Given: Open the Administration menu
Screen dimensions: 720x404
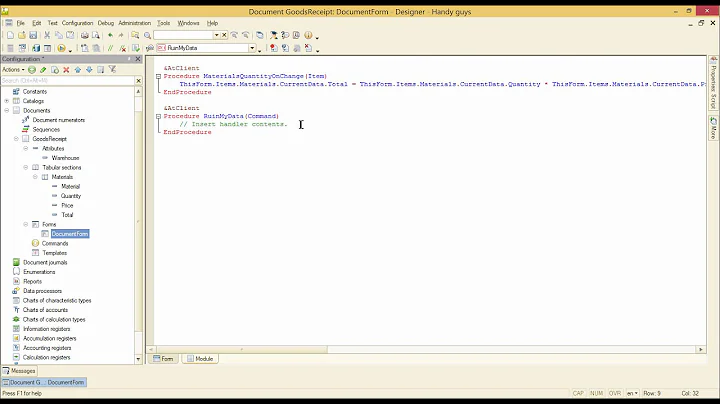Looking at the screenshot, I should (x=135, y=23).
